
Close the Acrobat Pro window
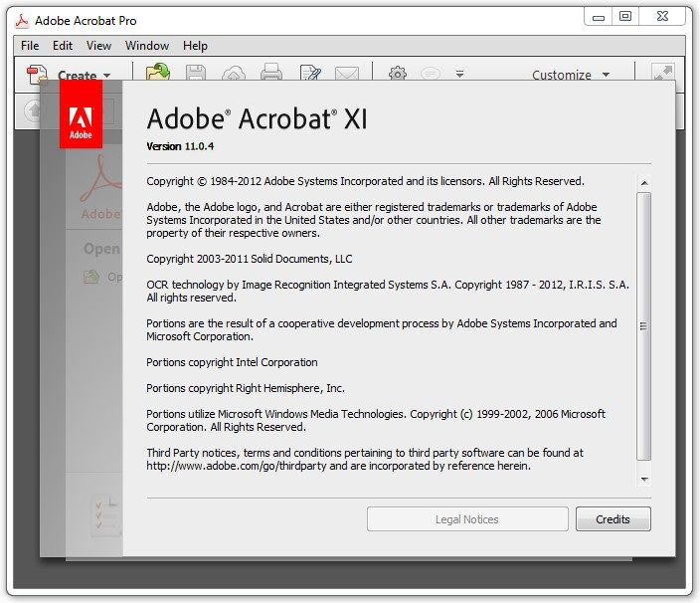pos(662,17)
